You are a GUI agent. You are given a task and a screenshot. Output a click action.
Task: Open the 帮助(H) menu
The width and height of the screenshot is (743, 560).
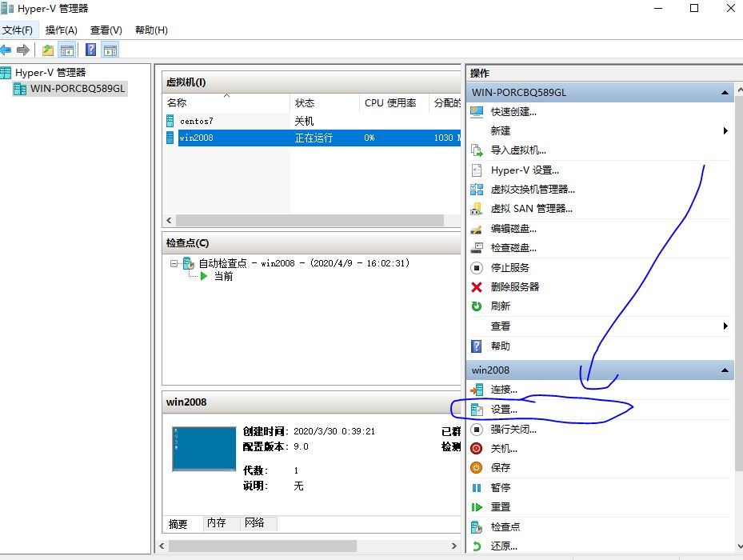151,30
